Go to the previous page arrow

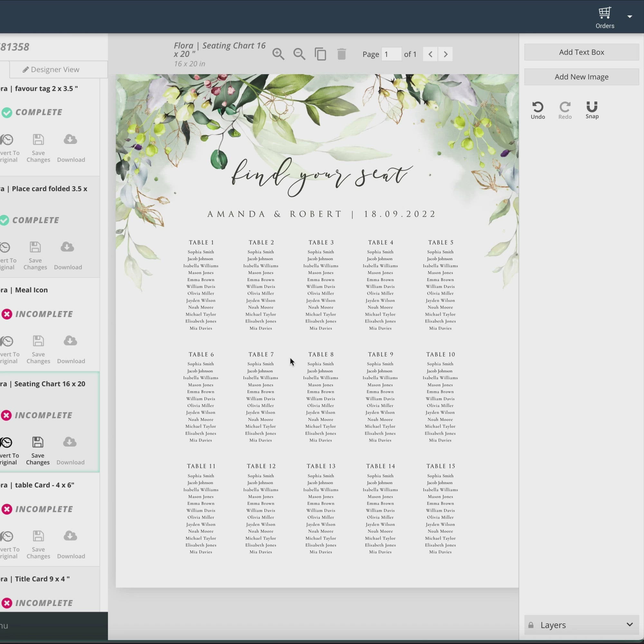[430, 54]
